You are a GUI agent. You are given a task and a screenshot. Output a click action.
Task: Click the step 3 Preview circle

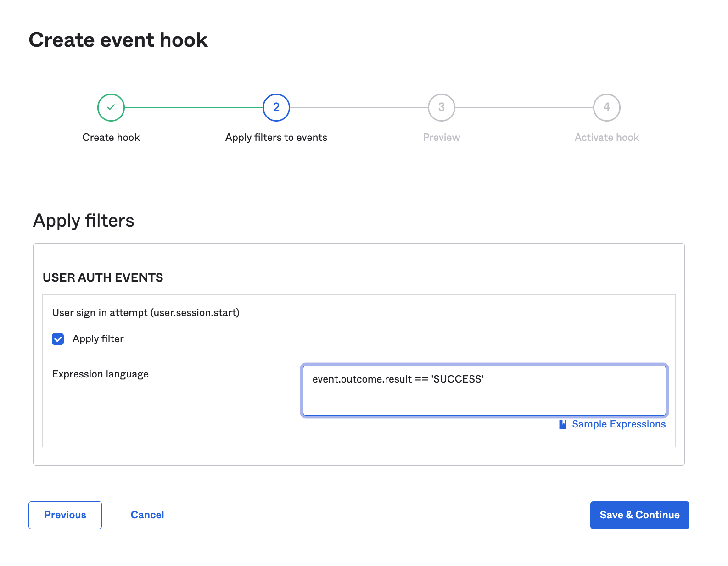point(442,107)
